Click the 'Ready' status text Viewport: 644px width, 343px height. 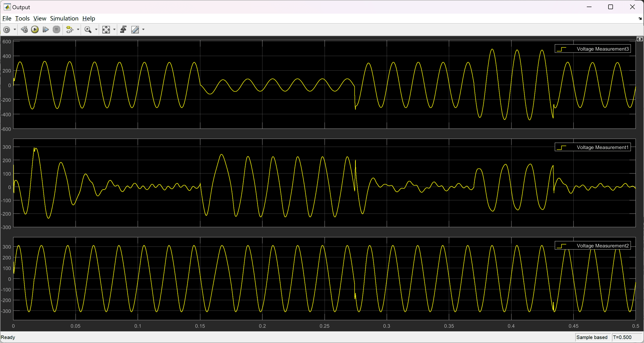pos(8,337)
